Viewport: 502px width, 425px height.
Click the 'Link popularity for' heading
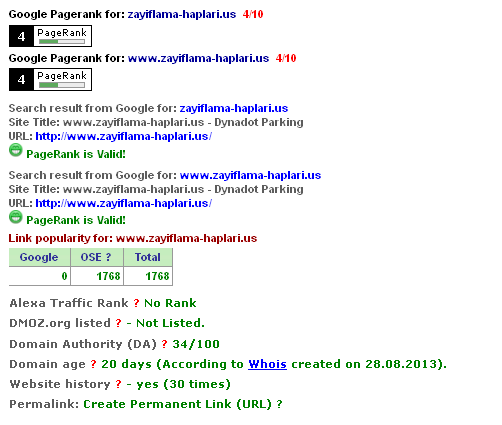tap(133, 238)
